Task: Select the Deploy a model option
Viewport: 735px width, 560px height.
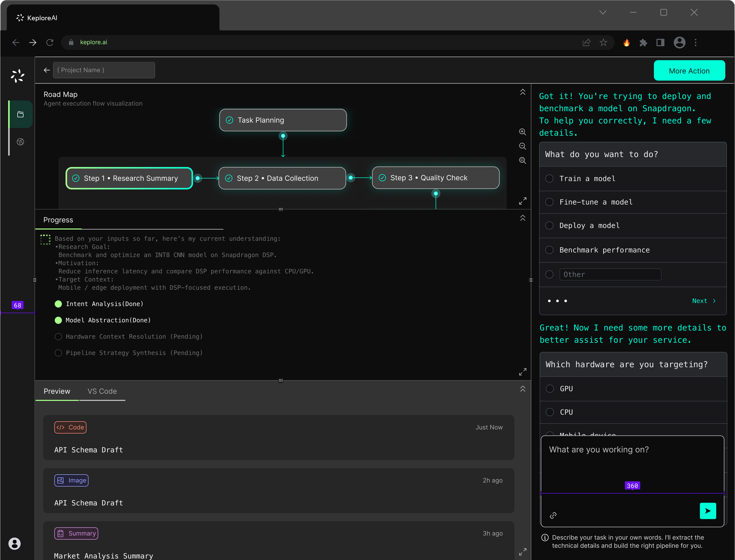Action: [549, 225]
